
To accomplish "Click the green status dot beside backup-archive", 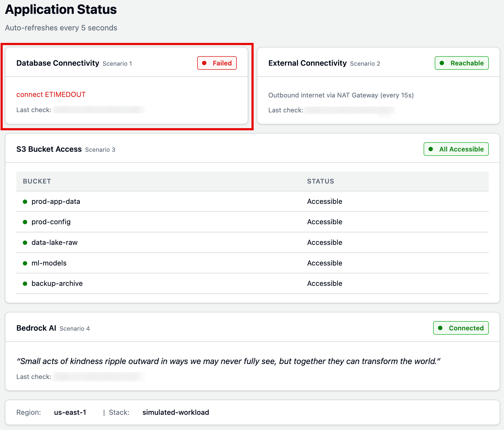I will [x=25, y=284].
